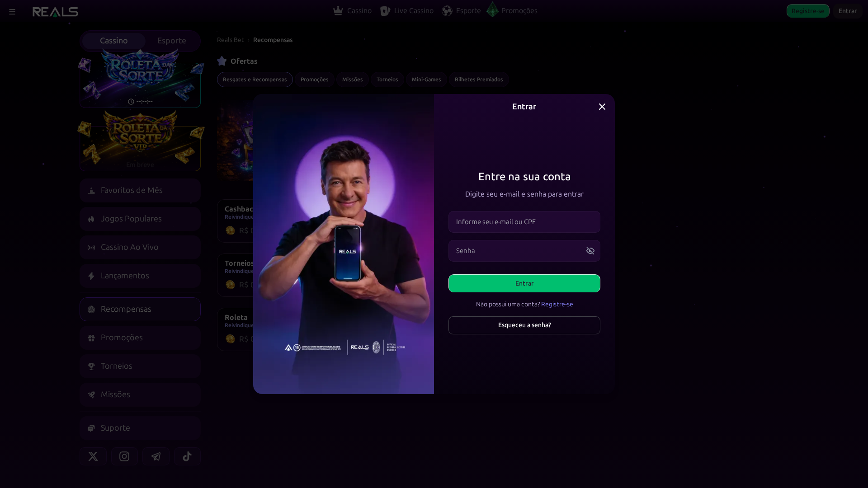Image resolution: width=868 pixels, height=488 pixels.
Task: Click the Cashback coin icon
Action: 230,230
